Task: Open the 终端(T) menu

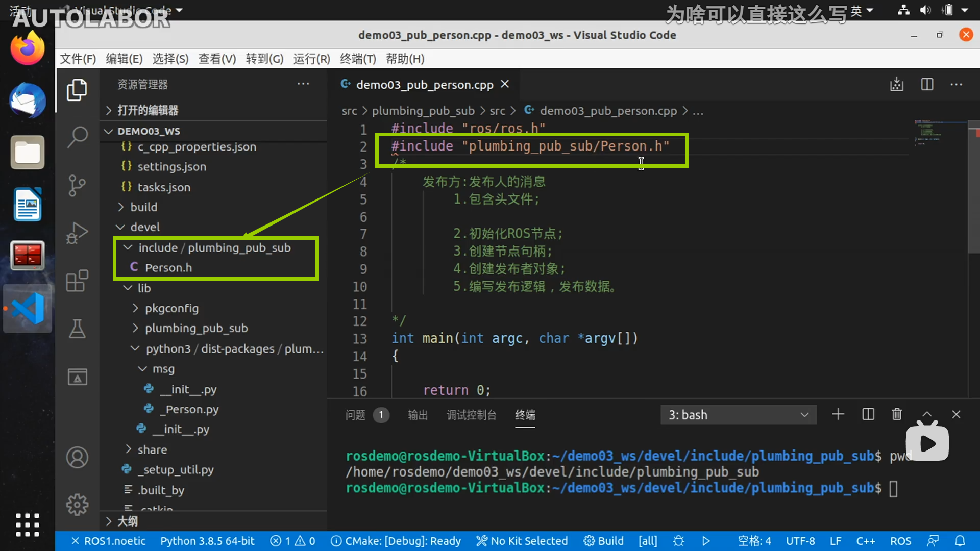Action: pos(358,59)
